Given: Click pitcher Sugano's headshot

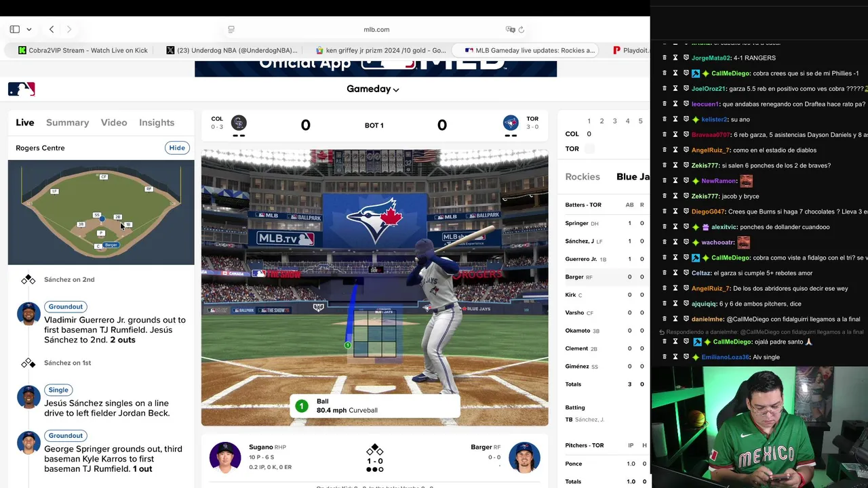Looking at the screenshot, I should click(x=225, y=457).
